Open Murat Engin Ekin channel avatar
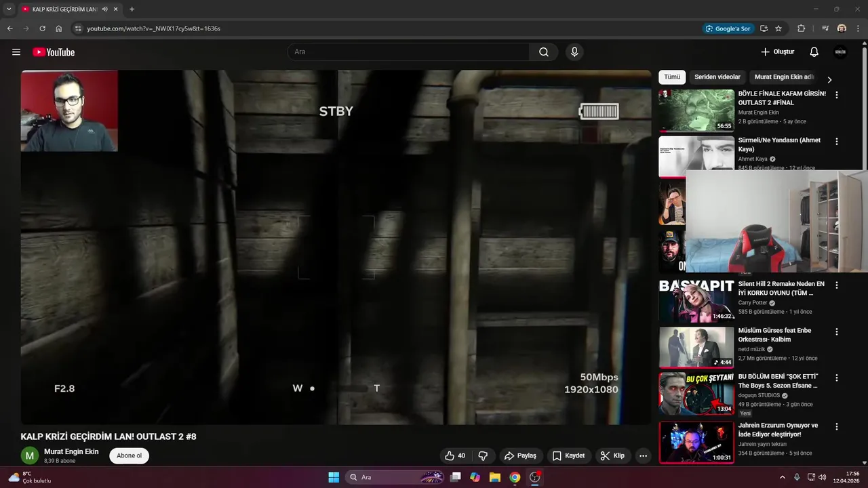This screenshot has height=488, width=868. click(x=29, y=455)
